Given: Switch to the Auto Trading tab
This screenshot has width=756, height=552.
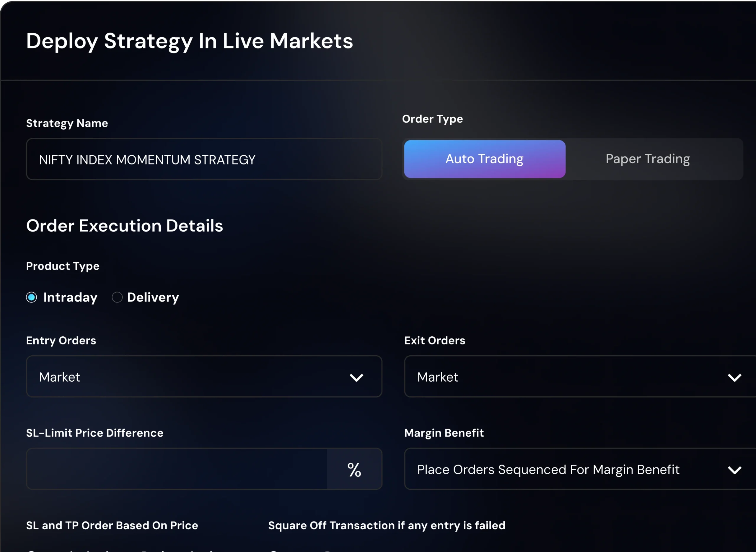Looking at the screenshot, I should (x=484, y=159).
